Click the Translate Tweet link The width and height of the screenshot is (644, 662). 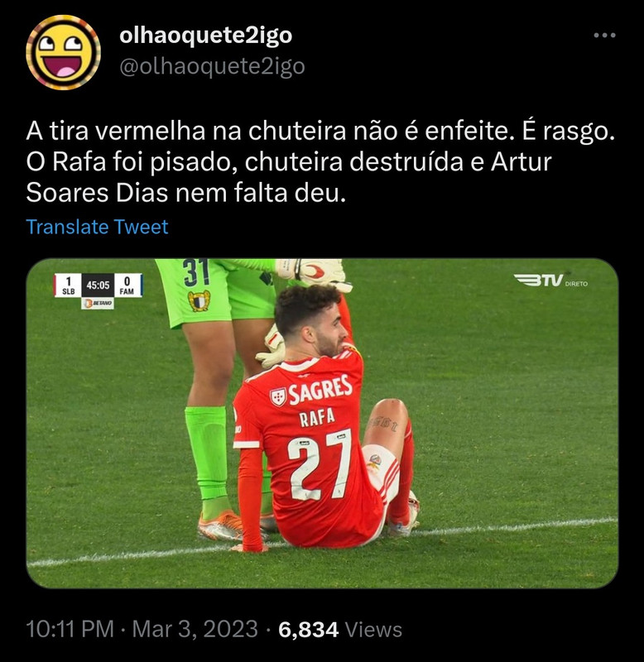(x=97, y=227)
